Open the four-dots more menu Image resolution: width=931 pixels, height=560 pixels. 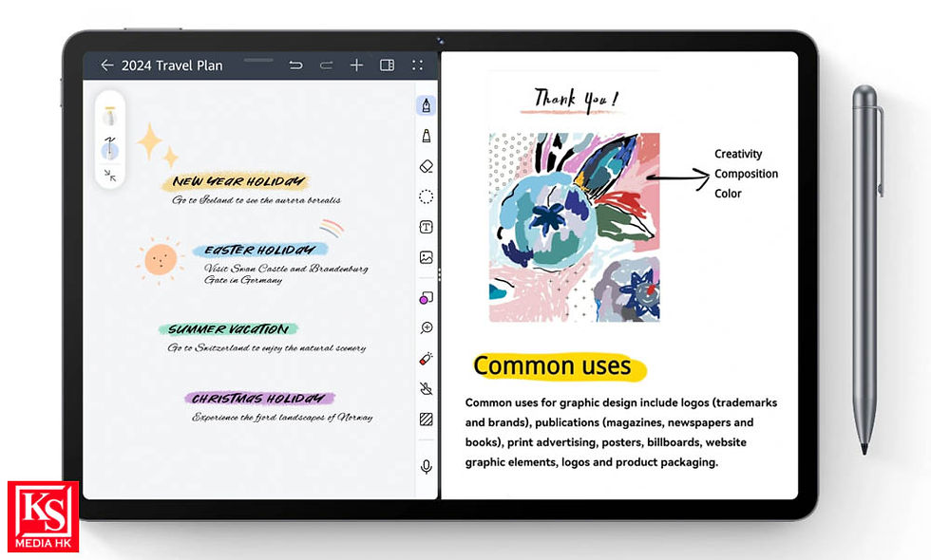point(417,65)
